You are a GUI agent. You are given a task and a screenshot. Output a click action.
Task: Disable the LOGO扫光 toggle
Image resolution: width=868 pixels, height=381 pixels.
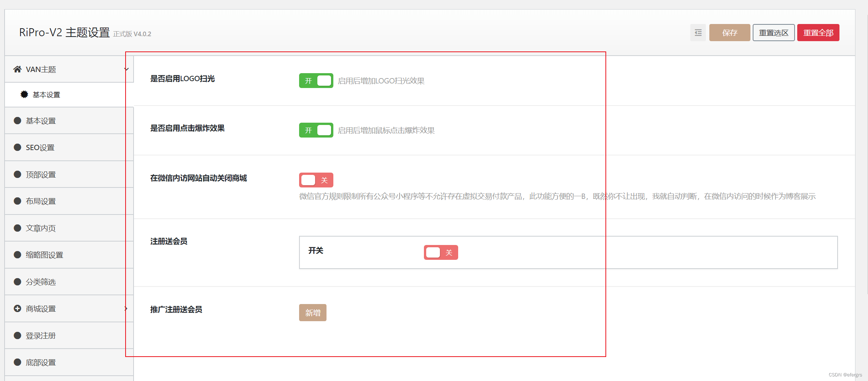(x=316, y=80)
